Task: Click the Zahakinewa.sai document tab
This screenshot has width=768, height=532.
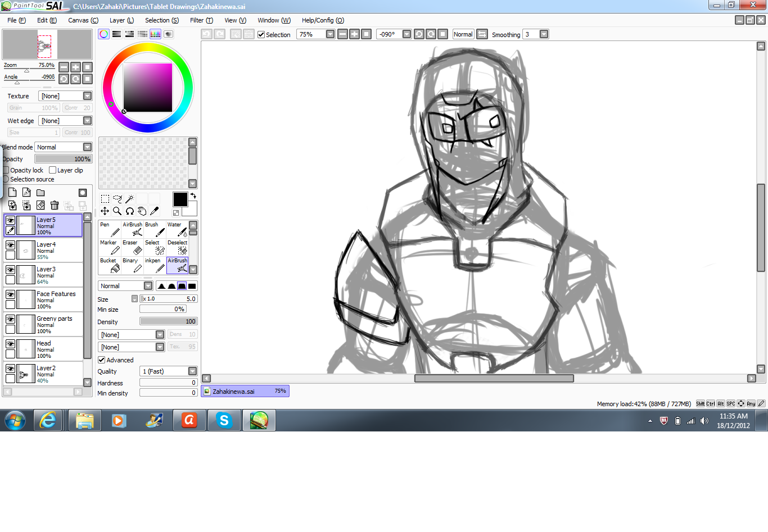Action: coord(245,390)
